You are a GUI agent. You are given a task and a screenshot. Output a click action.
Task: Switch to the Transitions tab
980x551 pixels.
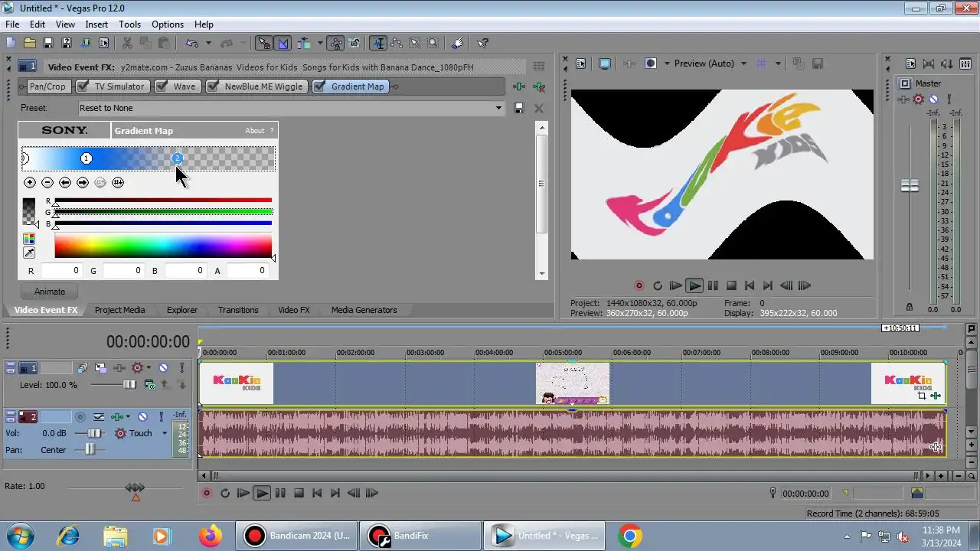pyautogui.click(x=238, y=310)
